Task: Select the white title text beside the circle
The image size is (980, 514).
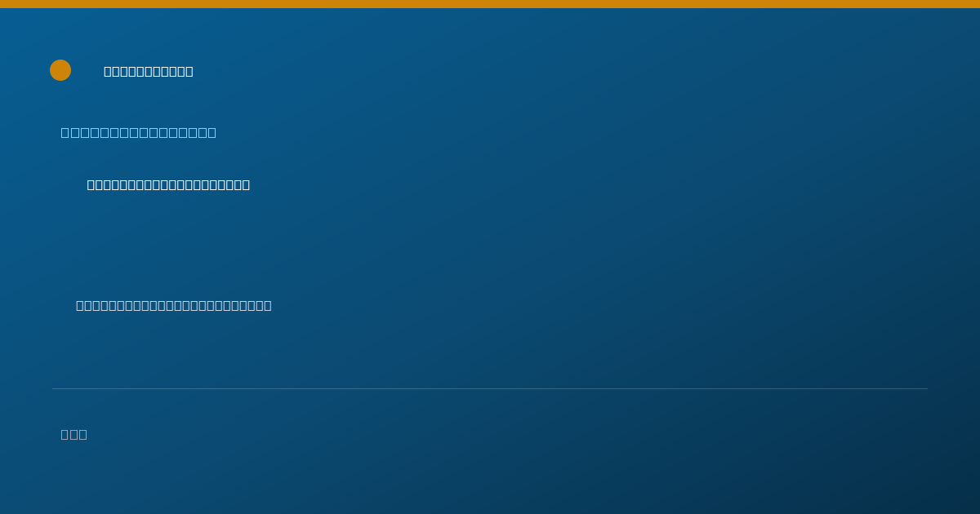Action: [149, 71]
